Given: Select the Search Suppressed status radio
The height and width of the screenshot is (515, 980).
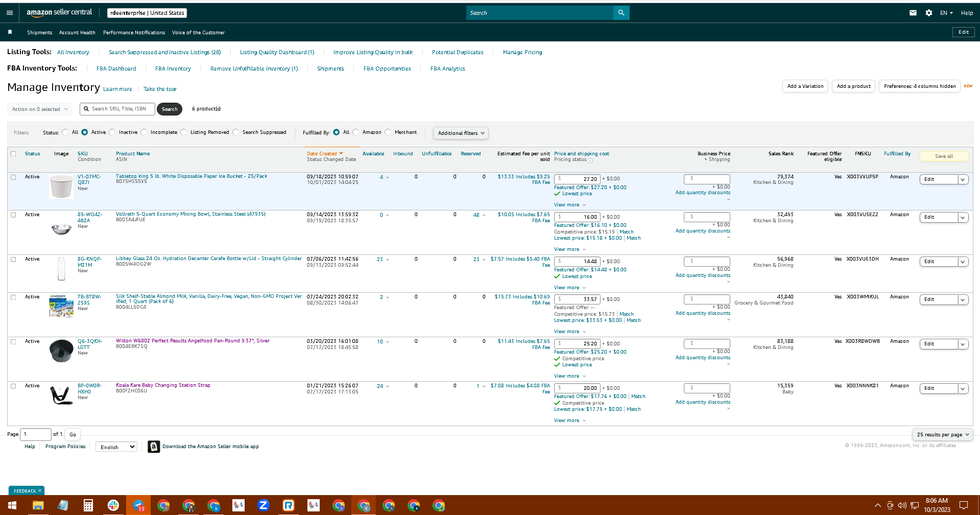Looking at the screenshot, I should pos(236,132).
